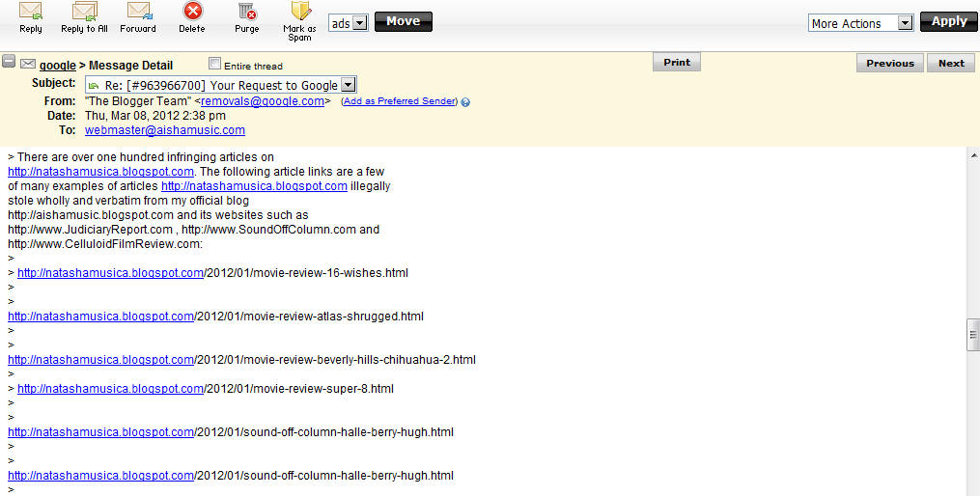Click the date text Thu, Mar 08, 2012

[132, 116]
